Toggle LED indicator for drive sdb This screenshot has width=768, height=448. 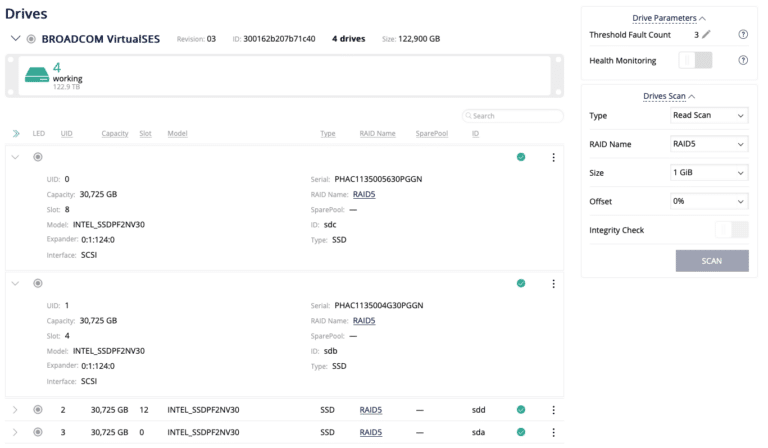coord(38,283)
